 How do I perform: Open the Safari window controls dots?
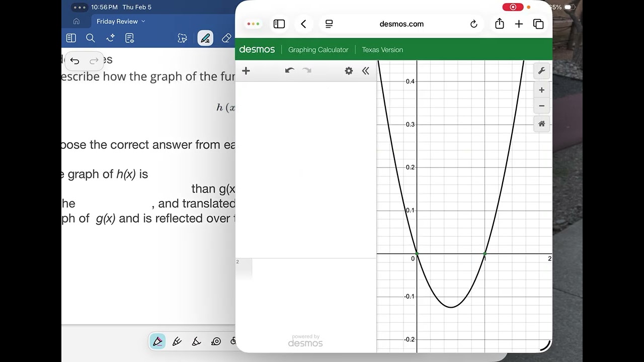[254, 24]
